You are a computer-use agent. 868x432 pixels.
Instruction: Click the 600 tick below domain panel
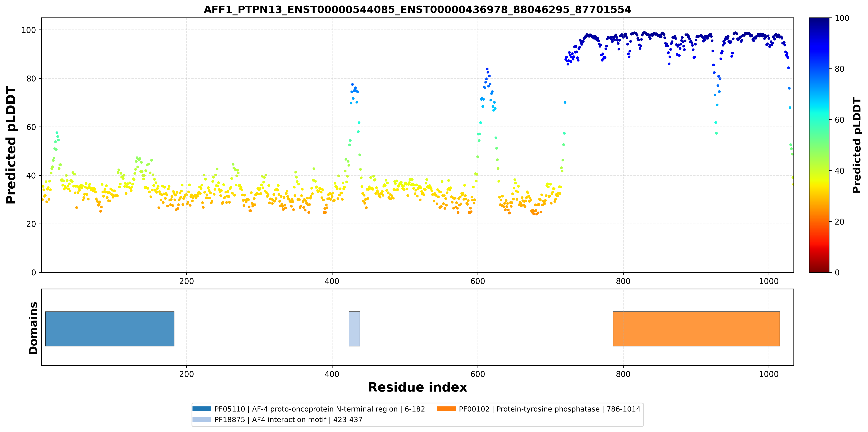478,374
